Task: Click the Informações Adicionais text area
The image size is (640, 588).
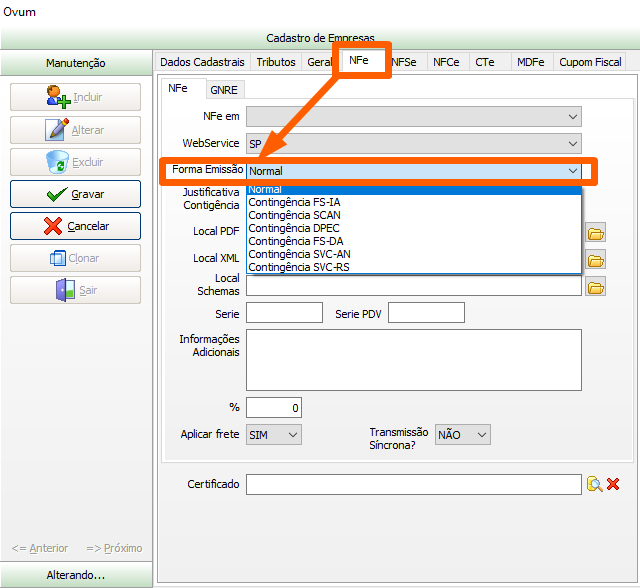Action: tap(413, 360)
